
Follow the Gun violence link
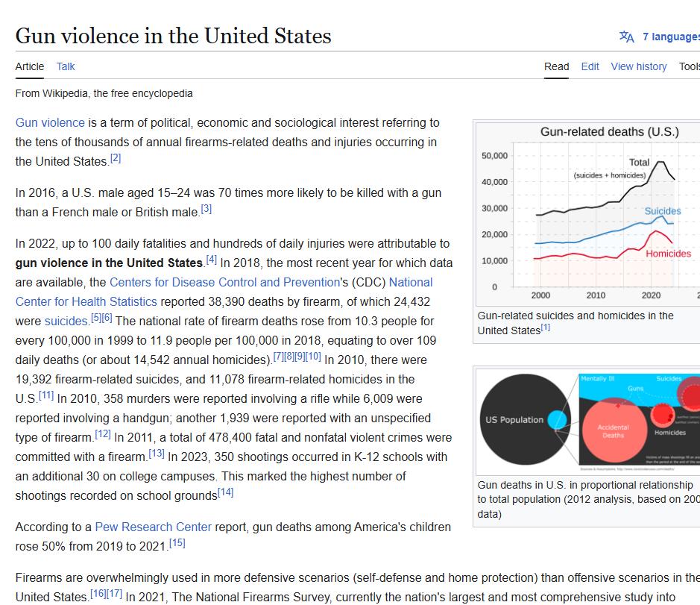[50, 122]
